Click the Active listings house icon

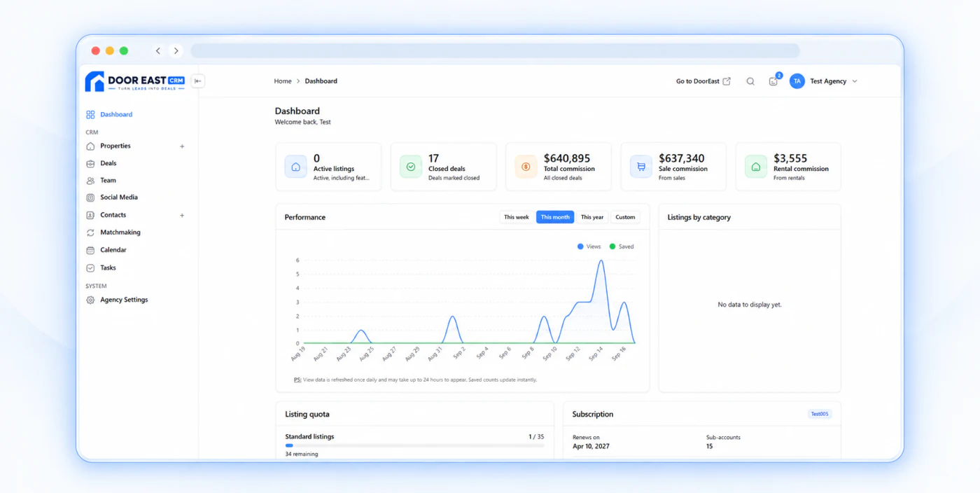click(x=295, y=167)
